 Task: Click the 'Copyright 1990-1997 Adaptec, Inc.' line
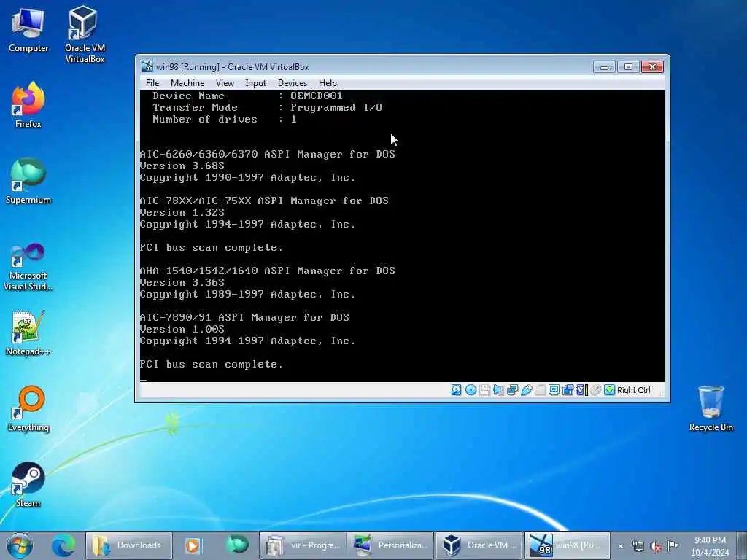[x=248, y=178]
